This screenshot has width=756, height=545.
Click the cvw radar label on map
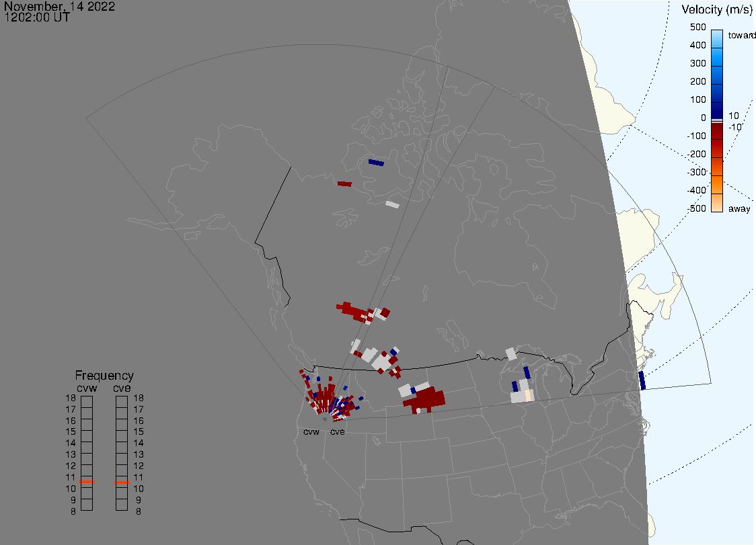[311, 432]
